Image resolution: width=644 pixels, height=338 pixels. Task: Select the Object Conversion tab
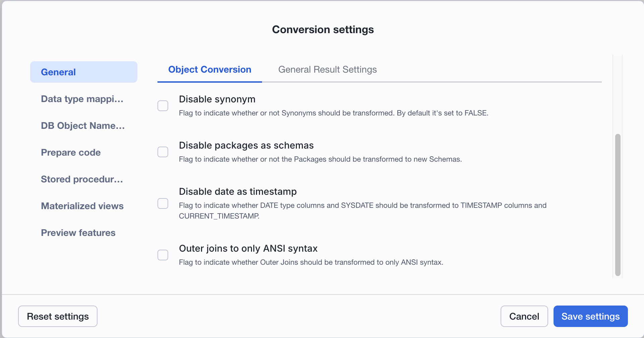[209, 70]
